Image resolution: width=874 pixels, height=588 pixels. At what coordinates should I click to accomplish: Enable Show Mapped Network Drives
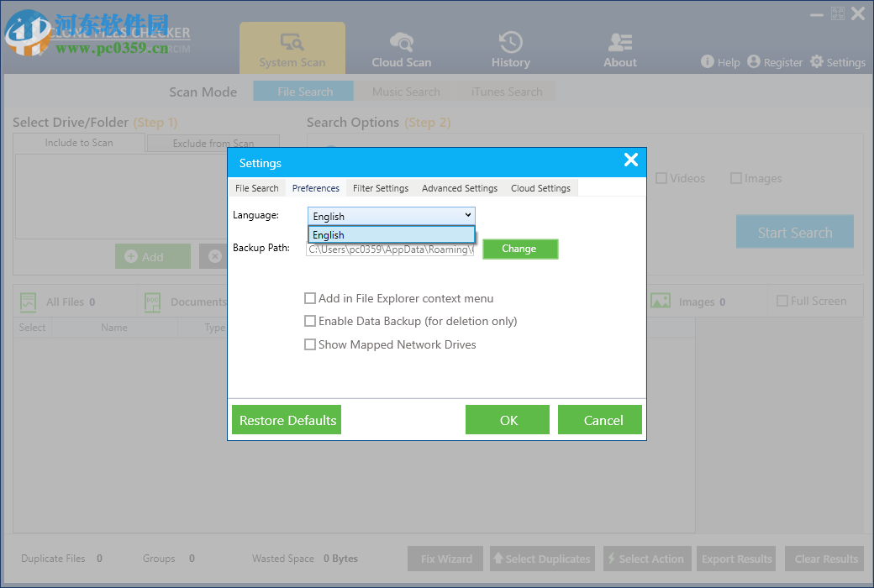310,344
